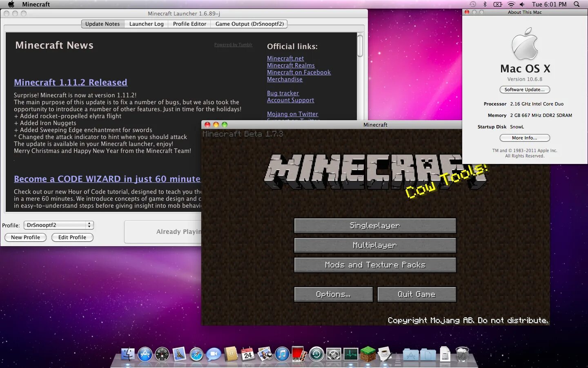This screenshot has width=588, height=368.
Task: Click the launcher news vertical scrollbar thumb
Action: click(x=360, y=46)
